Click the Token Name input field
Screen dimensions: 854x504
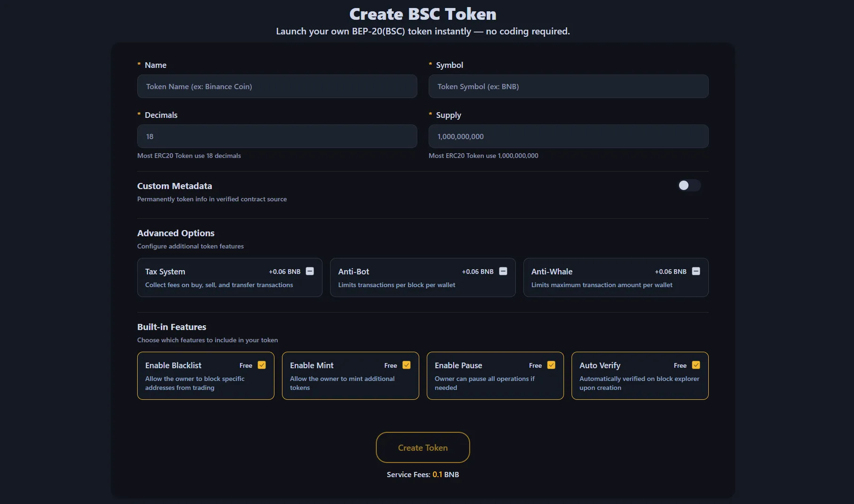(277, 86)
